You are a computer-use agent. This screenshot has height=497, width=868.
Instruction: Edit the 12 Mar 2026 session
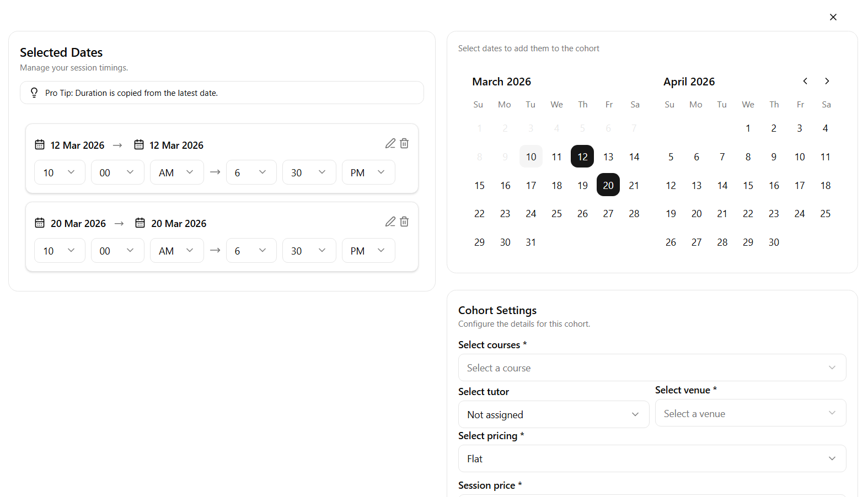tap(390, 143)
